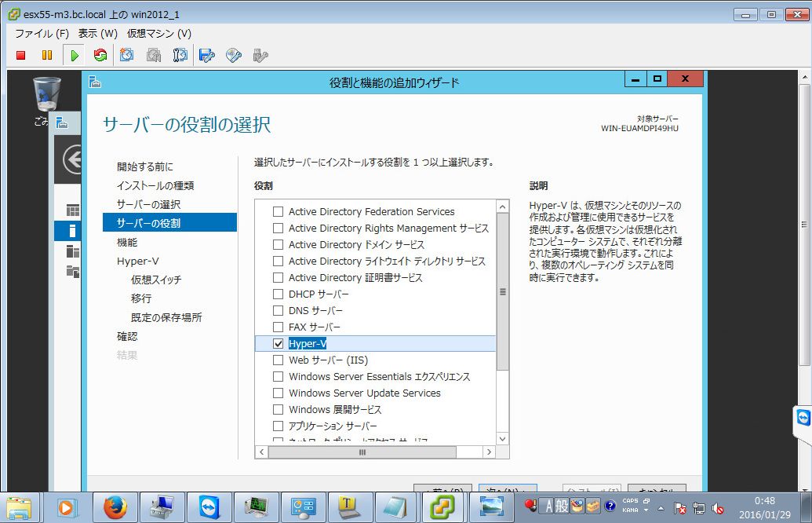Go to the サーバーの選択 wizard step

point(148,204)
